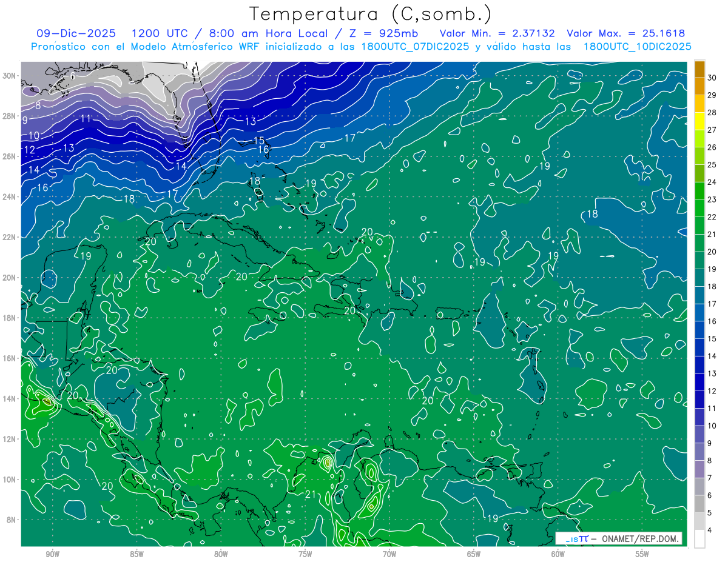728x562 pixels.
Task: Click the 10N latitude axis label
Action: [10, 480]
